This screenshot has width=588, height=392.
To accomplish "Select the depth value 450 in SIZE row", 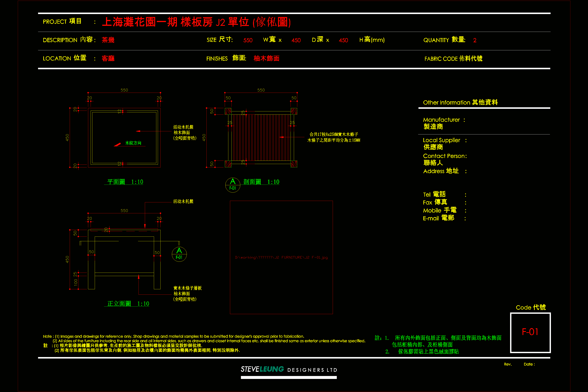I will (296, 40).
